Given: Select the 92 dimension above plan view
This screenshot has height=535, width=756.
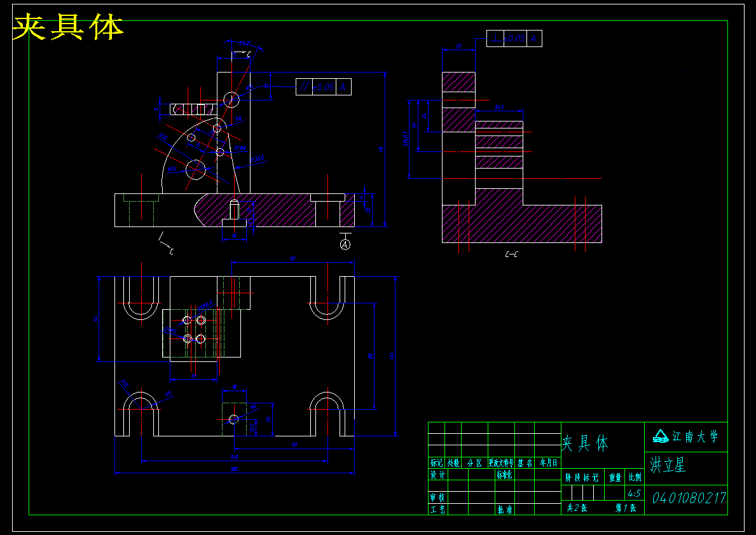Looking at the screenshot, I should click(292, 258).
